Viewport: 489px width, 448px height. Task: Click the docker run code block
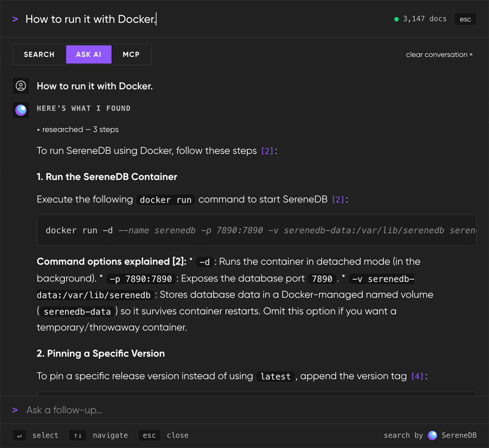[x=256, y=230]
